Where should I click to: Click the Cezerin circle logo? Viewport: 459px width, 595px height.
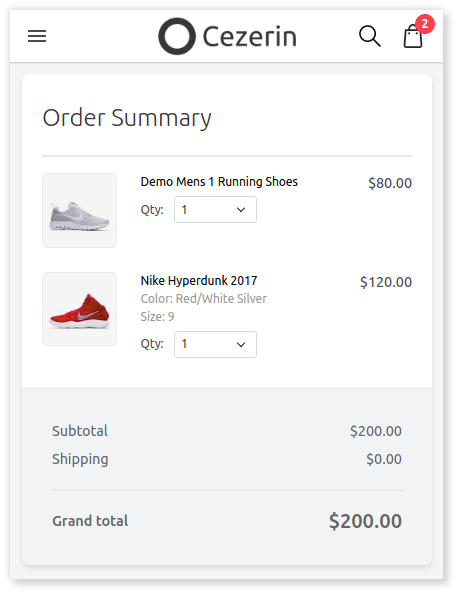pyautogui.click(x=177, y=36)
